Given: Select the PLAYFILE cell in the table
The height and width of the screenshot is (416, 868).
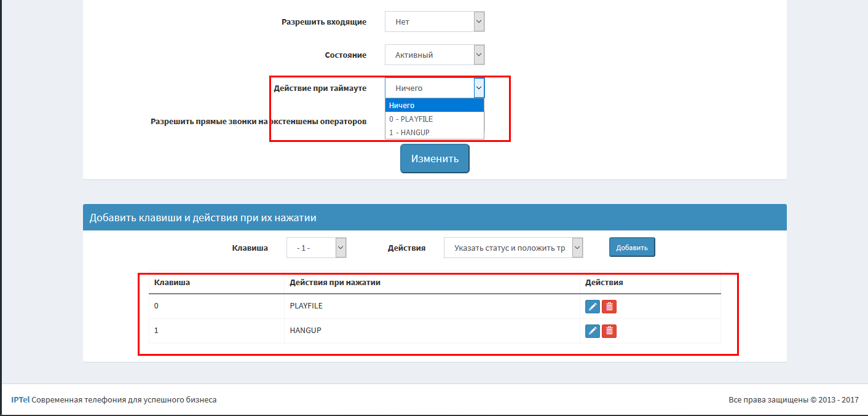Looking at the screenshot, I should [x=306, y=306].
